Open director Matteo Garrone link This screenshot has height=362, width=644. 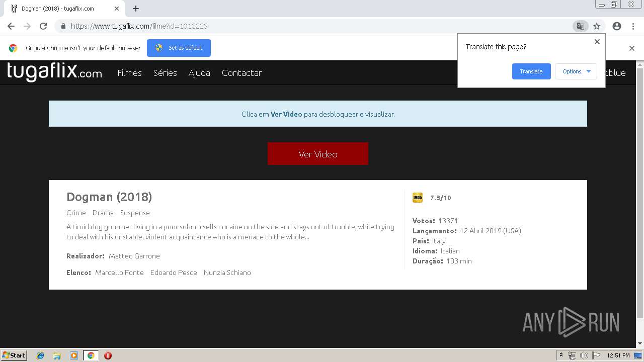click(x=134, y=256)
